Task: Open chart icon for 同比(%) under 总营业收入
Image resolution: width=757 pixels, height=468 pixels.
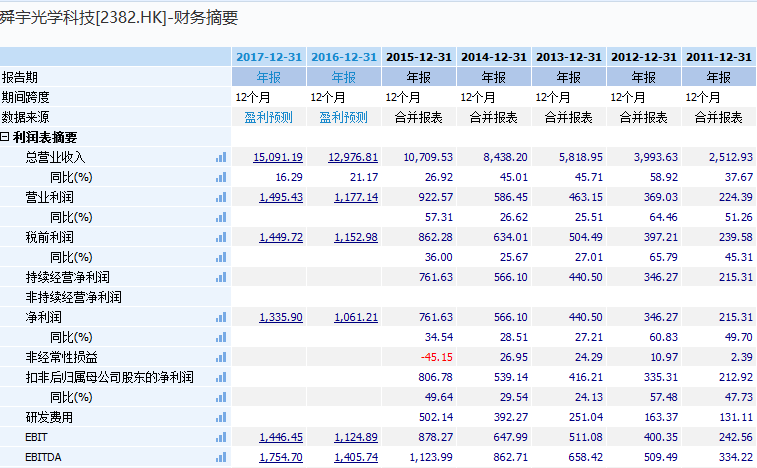Action: [221, 177]
